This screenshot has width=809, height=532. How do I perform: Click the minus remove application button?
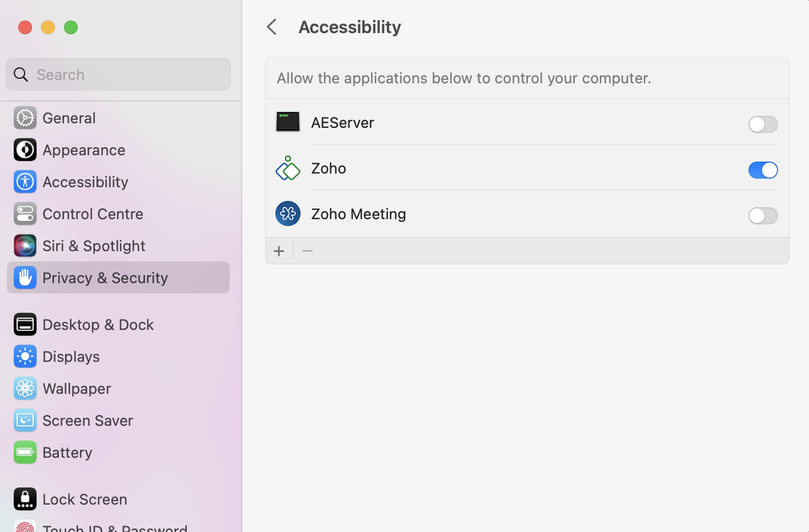click(x=307, y=251)
